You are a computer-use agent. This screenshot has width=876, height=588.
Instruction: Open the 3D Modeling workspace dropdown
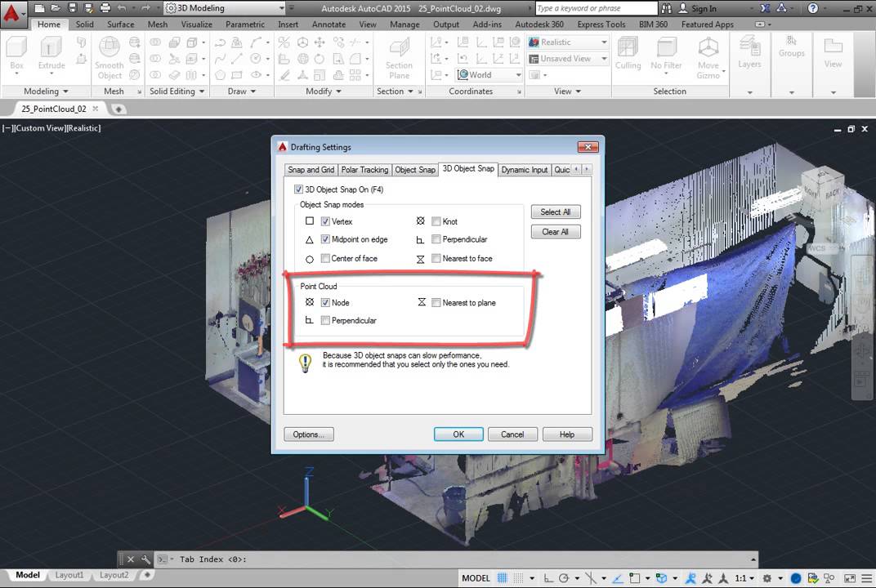[226, 8]
